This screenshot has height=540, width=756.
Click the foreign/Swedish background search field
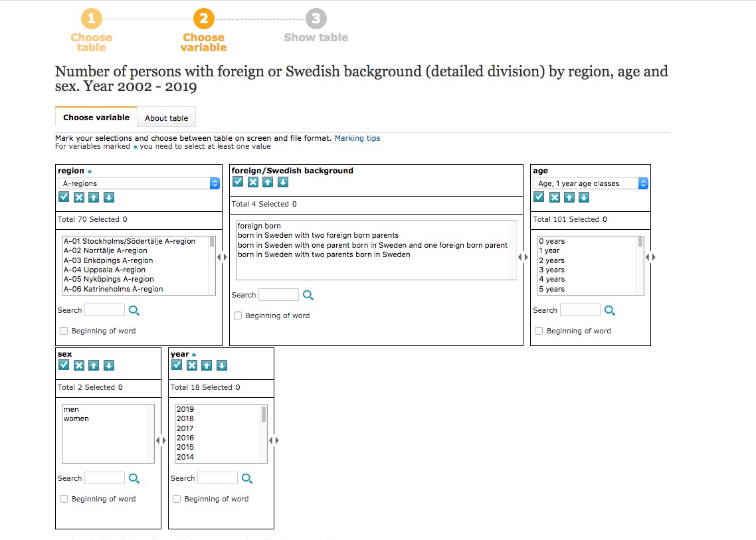click(x=278, y=295)
